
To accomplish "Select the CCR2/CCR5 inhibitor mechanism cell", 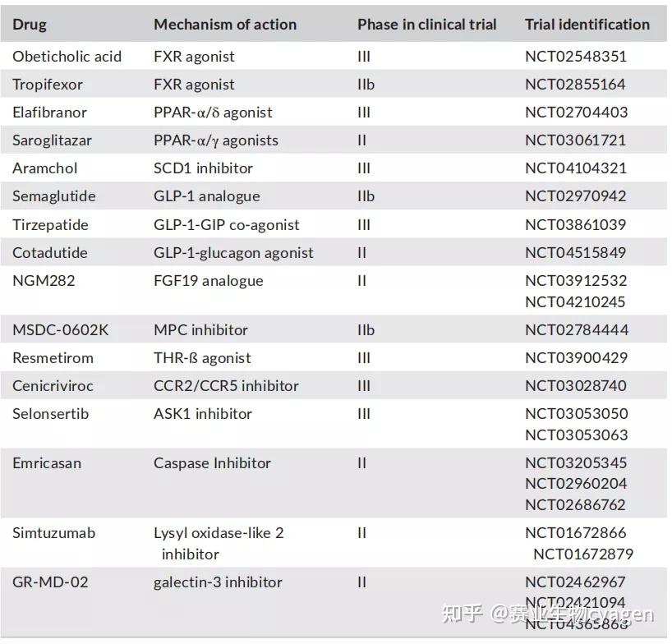I will pos(226,386).
